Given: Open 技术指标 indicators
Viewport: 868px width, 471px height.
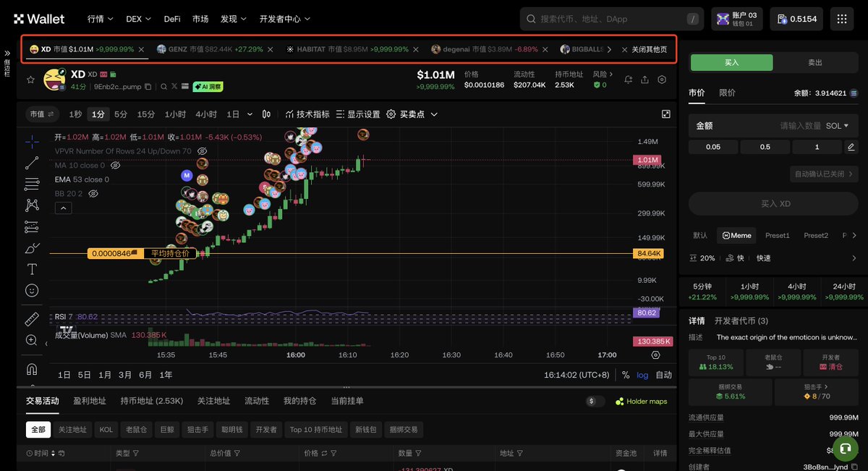Looking at the screenshot, I should click(307, 114).
